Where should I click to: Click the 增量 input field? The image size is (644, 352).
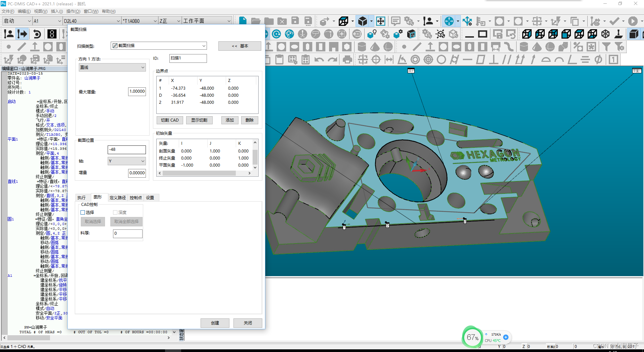click(137, 173)
